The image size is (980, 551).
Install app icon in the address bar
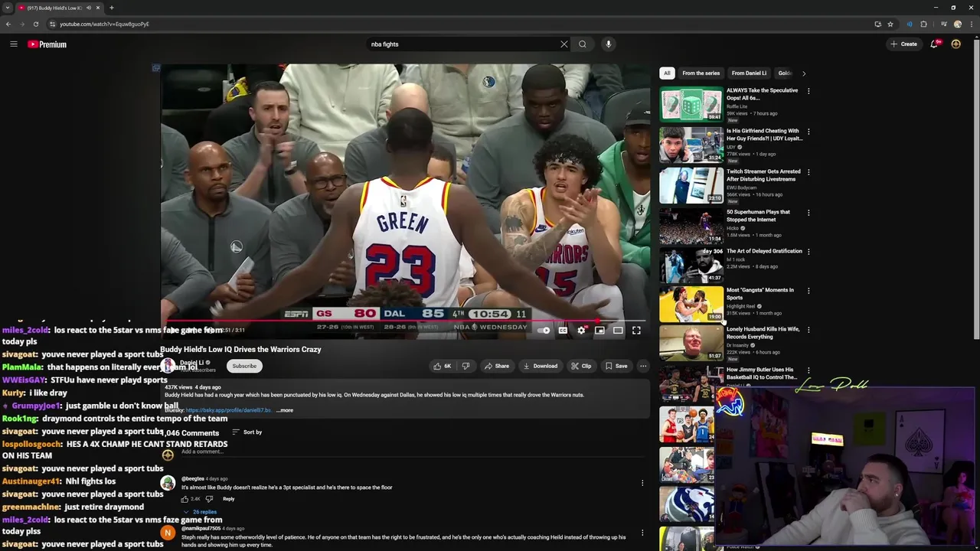tap(877, 24)
